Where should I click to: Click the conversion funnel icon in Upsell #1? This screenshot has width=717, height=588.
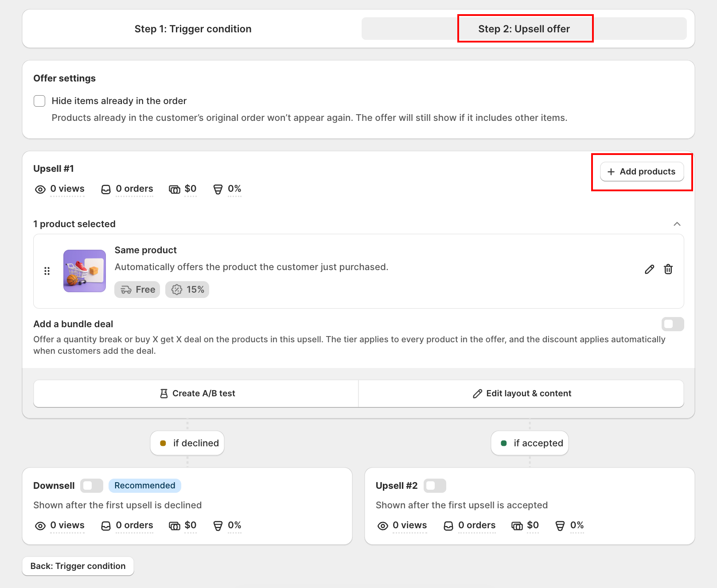coord(218,190)
